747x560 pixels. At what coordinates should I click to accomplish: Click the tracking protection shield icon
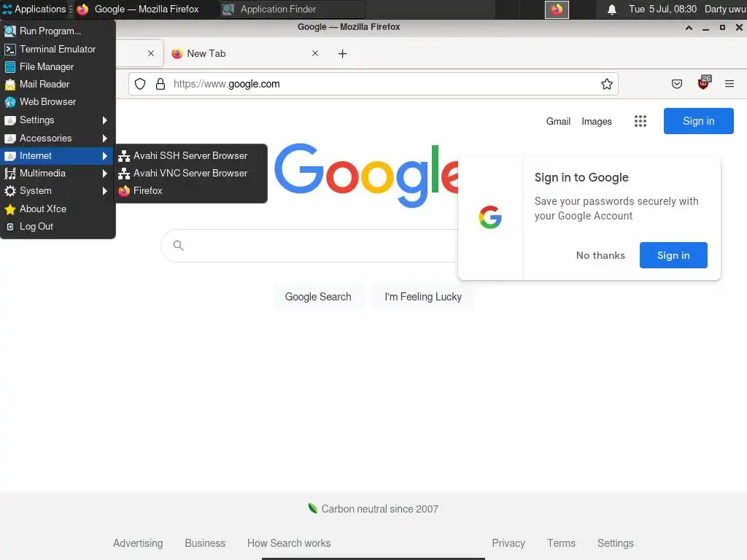pyautogui.click(x=140, y=85)
